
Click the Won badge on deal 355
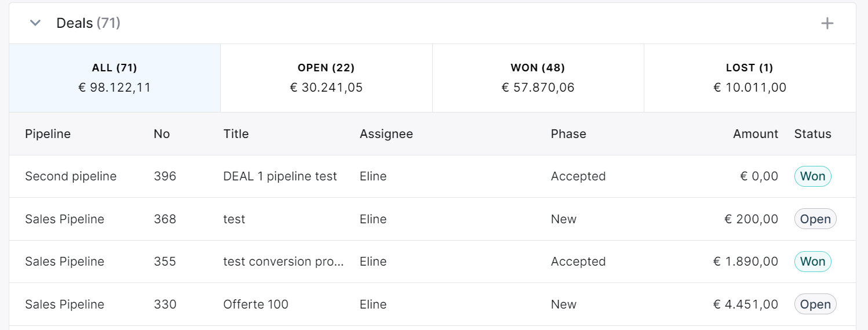(x=812, y=262)
